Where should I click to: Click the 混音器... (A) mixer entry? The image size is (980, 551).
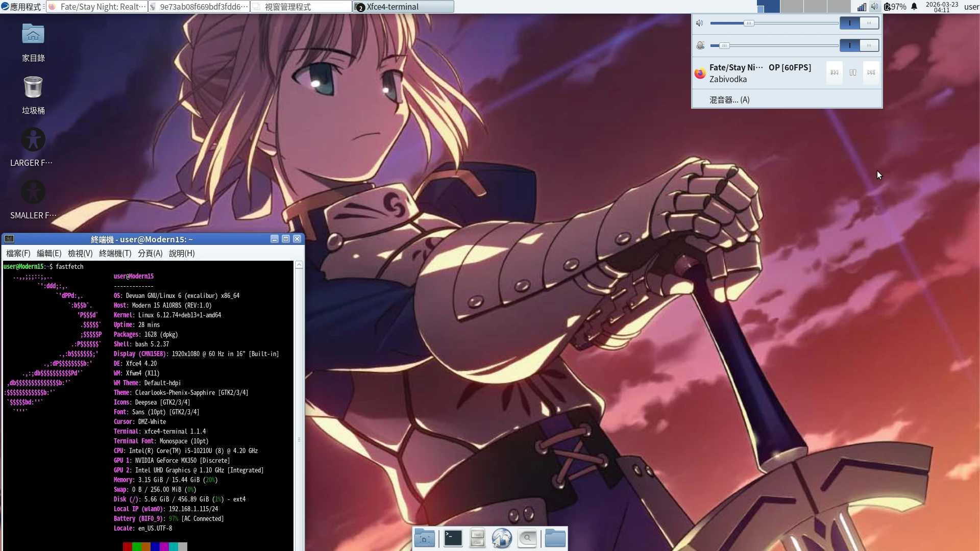[729, 100]
